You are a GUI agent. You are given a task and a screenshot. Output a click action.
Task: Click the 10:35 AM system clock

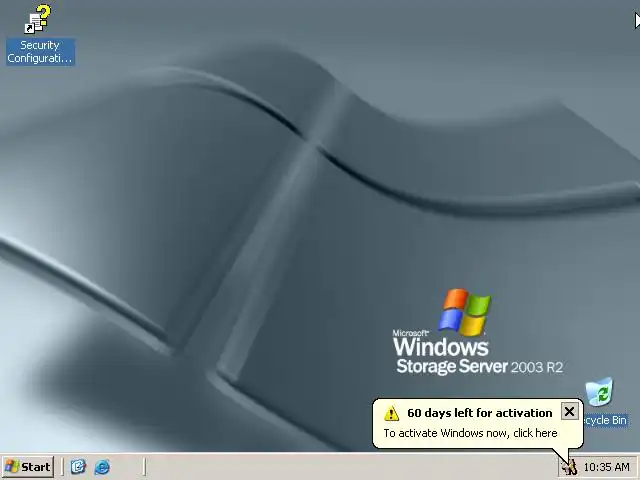[x=607, y=467]
